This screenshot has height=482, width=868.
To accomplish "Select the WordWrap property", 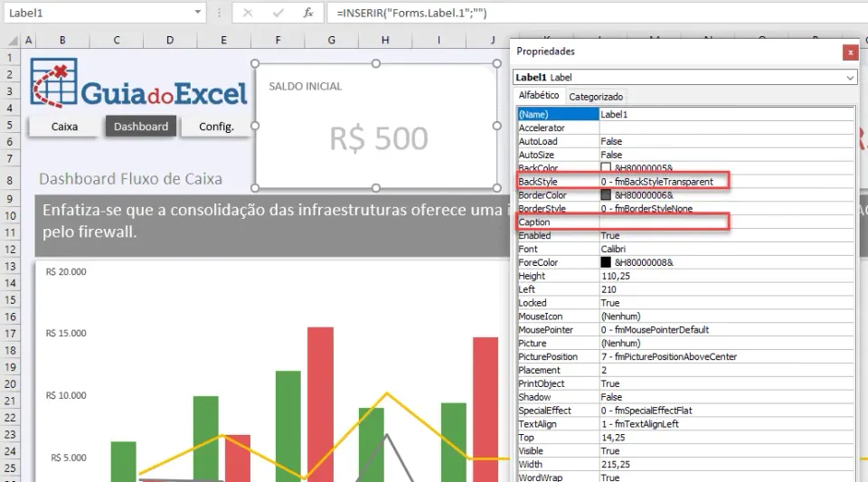I will (685, 477).
